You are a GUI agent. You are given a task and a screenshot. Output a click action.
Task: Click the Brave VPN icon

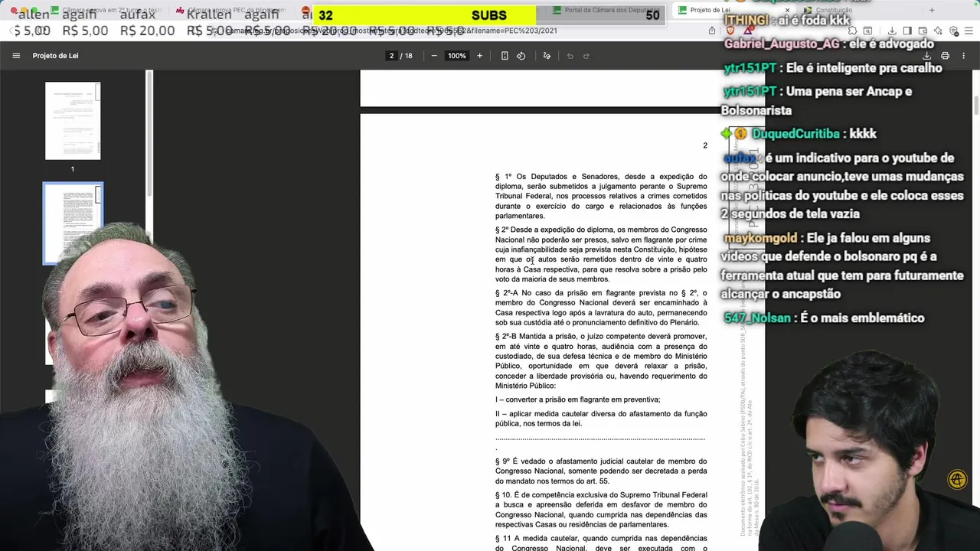click(954, 31)
